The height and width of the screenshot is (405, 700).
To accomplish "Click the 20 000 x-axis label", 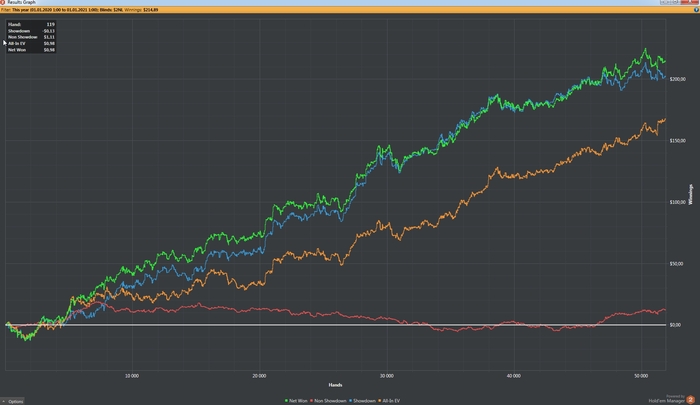I will [259, 376].
